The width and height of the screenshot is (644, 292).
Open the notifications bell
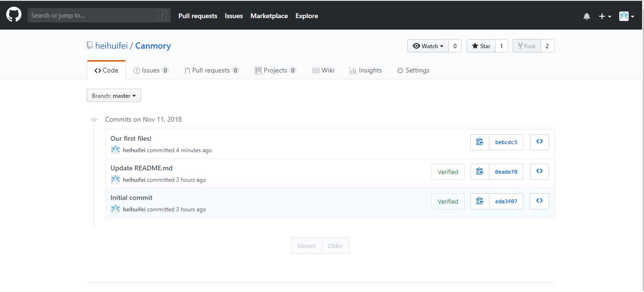click(x=587, y=16)
